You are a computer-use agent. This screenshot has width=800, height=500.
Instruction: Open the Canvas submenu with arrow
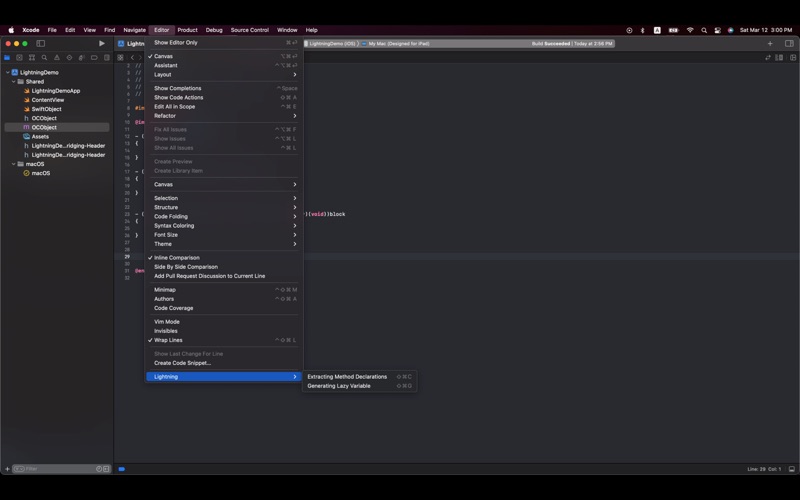click(223, 184)
